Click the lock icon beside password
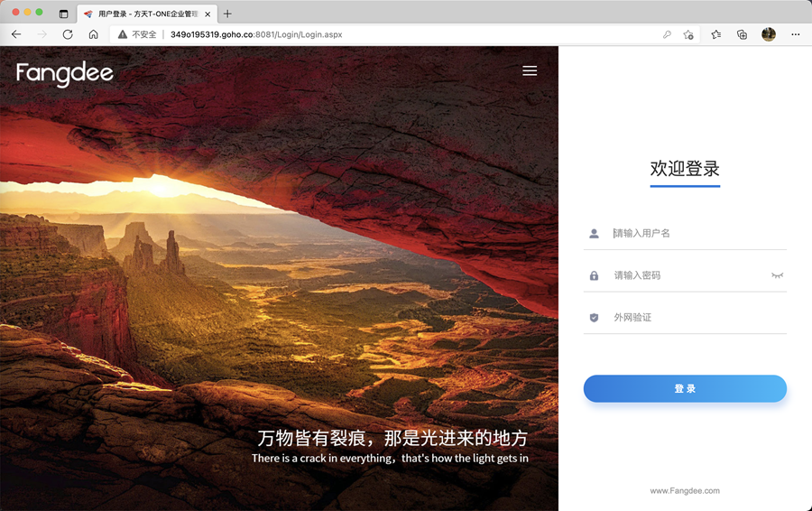812x511 pixels. tap(594, 275)
